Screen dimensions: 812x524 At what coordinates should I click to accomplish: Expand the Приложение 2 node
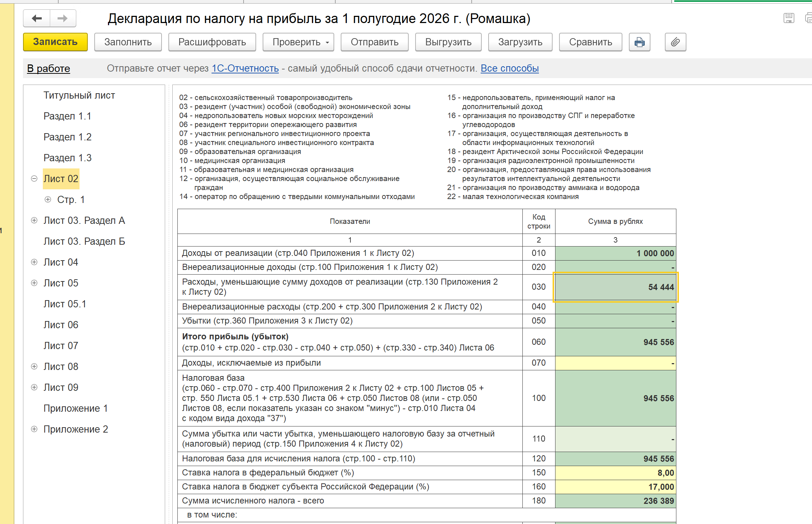[34, 429]
